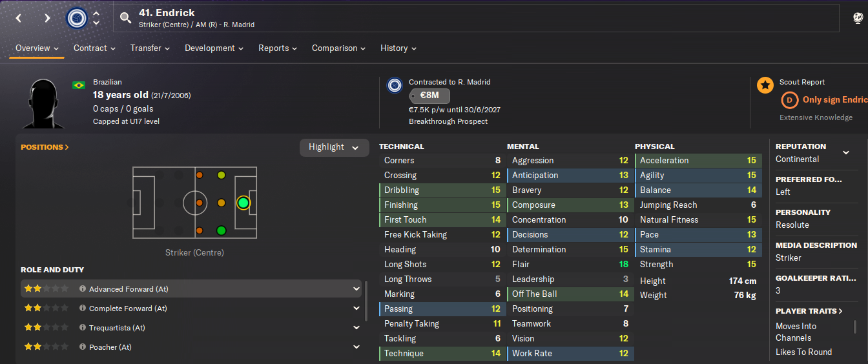Select the right attacking midfielder position dot
This screenshot has height=364, width=868.
[221, 230]
